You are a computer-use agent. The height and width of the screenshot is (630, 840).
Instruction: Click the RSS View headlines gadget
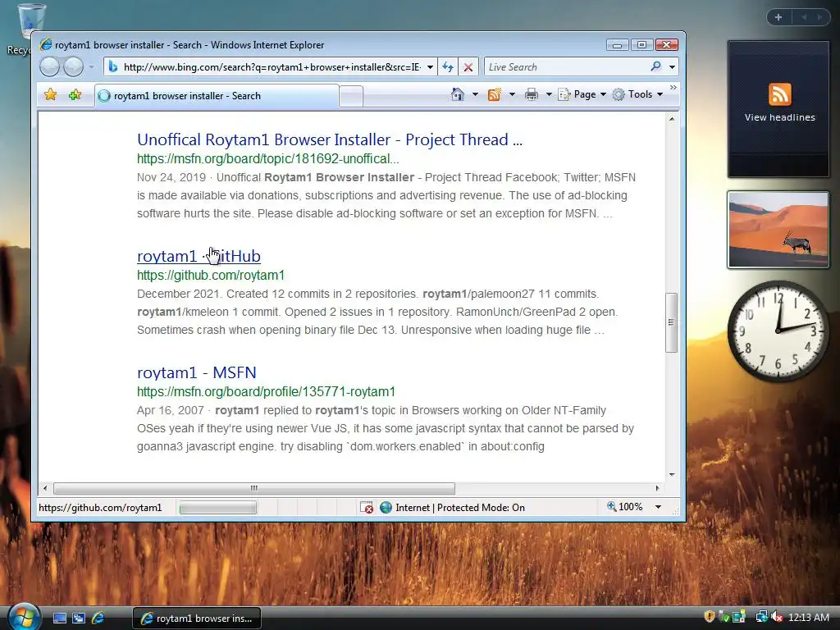(778, 109)
